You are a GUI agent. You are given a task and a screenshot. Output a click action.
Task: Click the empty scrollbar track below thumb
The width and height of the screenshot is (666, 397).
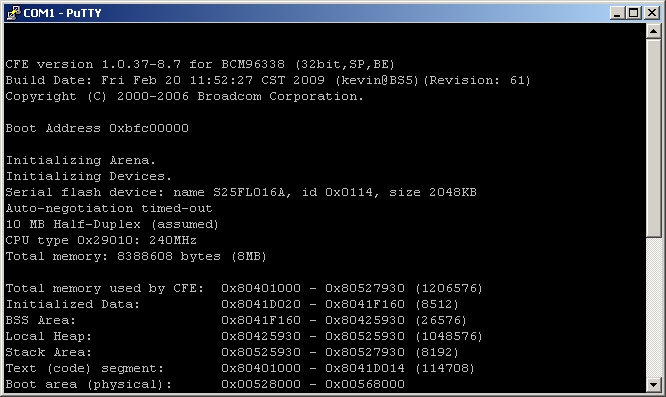click(x=653, y=308)
